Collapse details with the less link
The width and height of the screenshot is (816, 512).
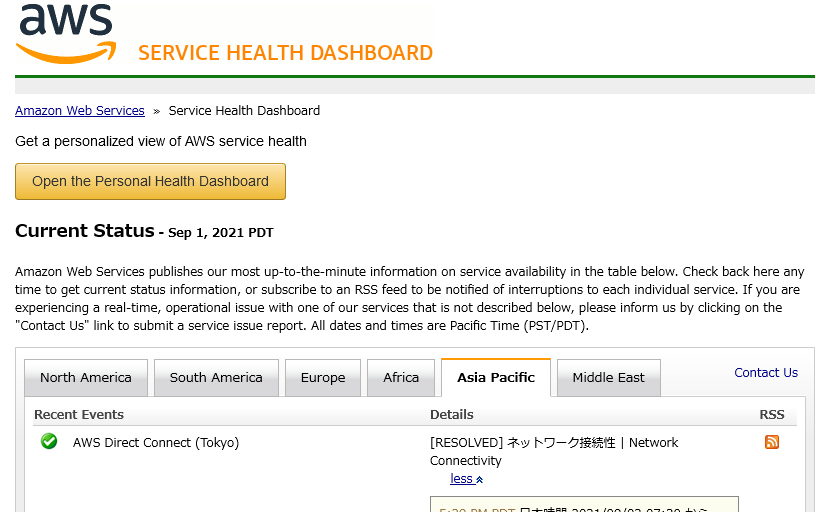[x=466, y=479]
